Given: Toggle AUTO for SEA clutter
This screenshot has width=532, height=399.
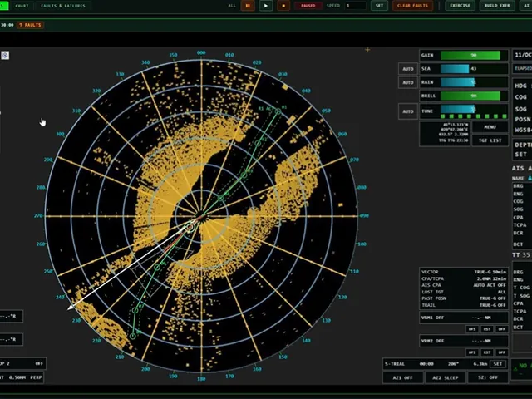Looking at the screenshot, I should coord(408,69).
